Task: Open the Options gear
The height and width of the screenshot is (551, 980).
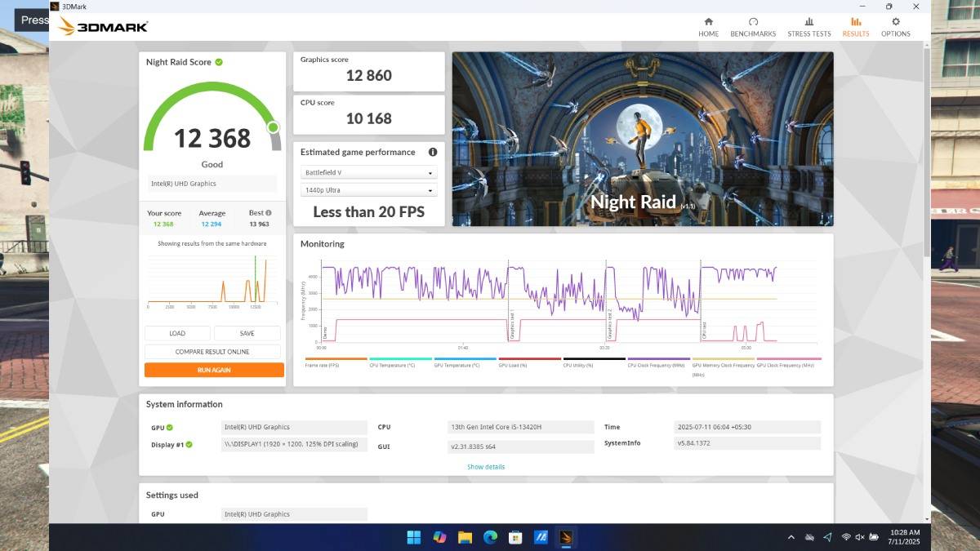Action: point(895,27)
